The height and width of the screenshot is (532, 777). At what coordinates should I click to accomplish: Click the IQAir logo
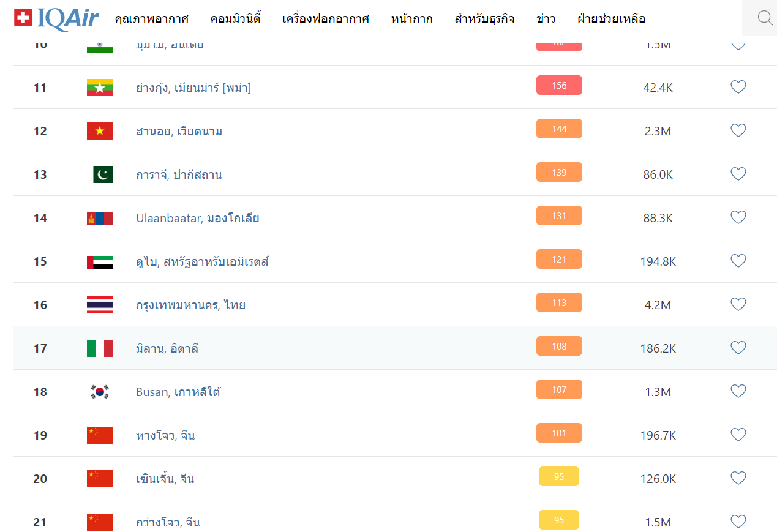click(56, 18)
